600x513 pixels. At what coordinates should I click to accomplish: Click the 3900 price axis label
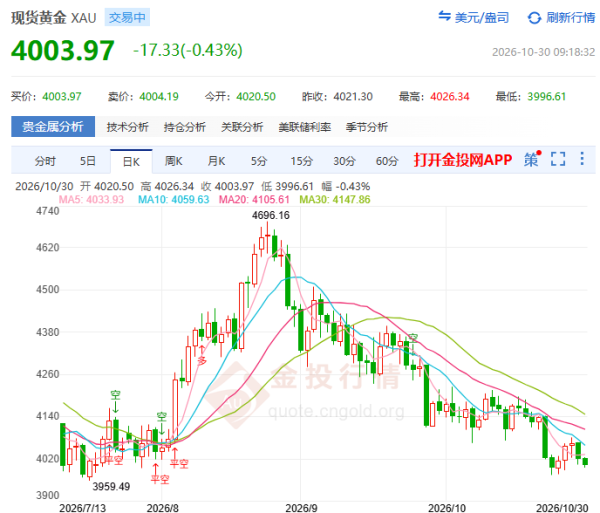pyautogui.click(x=47, y=495)
